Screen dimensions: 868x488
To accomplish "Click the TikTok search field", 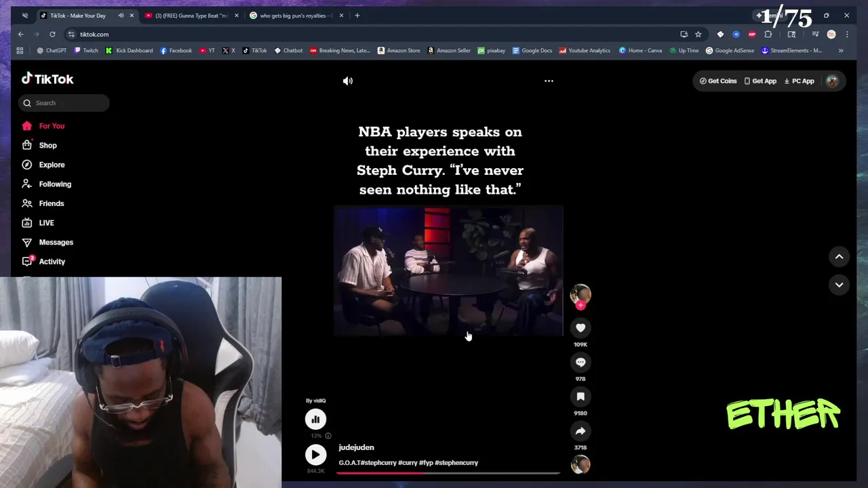I will tap(64, 103).
